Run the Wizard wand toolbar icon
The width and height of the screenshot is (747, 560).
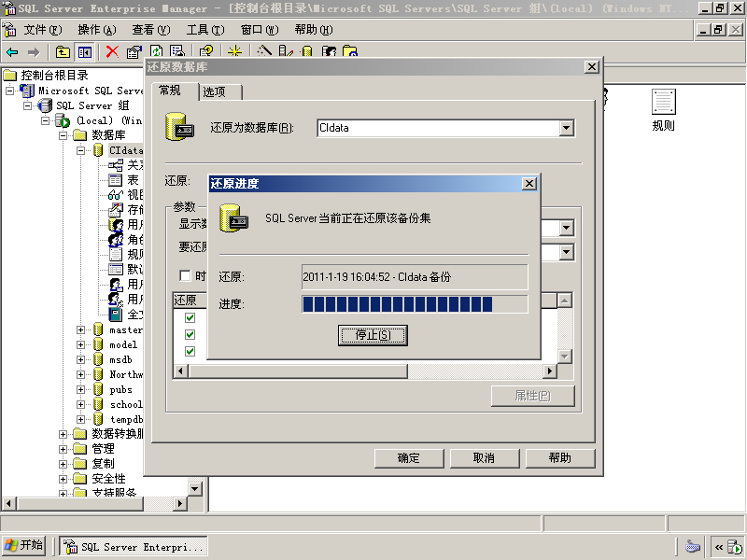(264, 51)
